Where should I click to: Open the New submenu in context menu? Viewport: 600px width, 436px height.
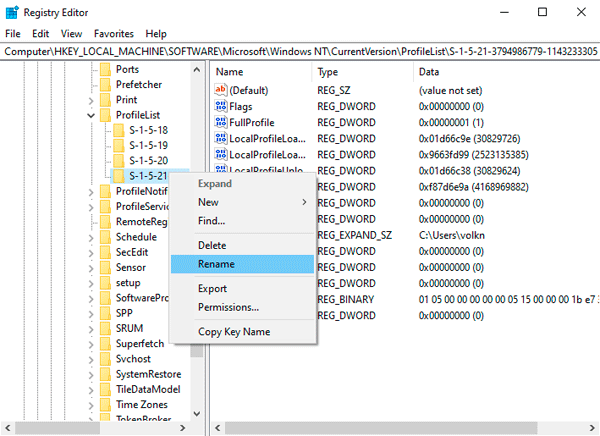pos(242,202)
